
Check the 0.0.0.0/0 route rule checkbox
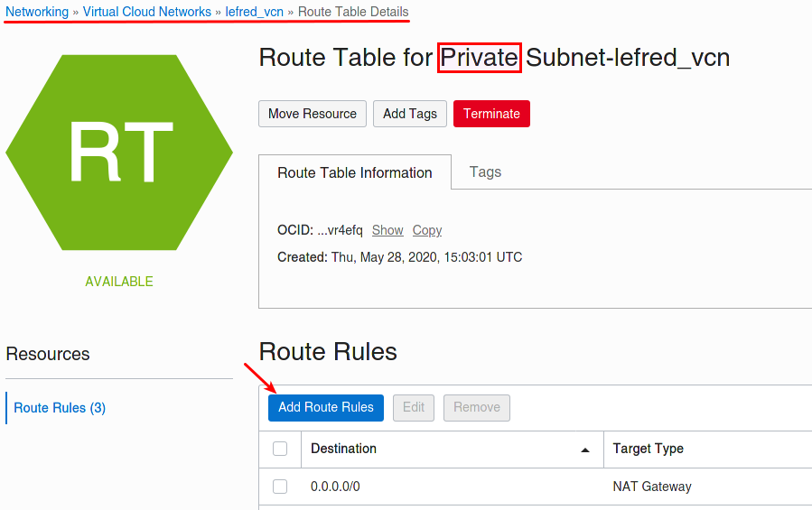click(280, 487)
